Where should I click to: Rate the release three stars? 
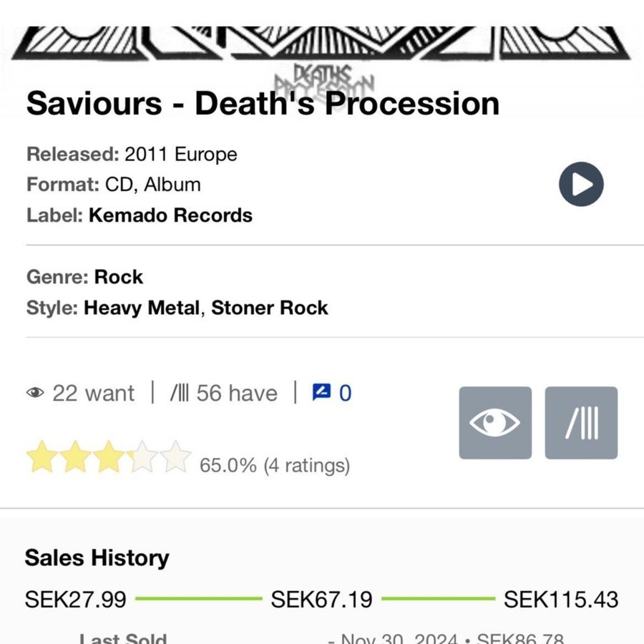109,457
